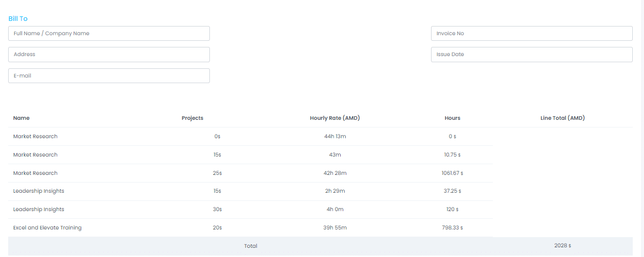This screenshot has height=257, width=644.
Task: Select Market Research name in the 44h 13m row
Action: click(x=35, y=136)
